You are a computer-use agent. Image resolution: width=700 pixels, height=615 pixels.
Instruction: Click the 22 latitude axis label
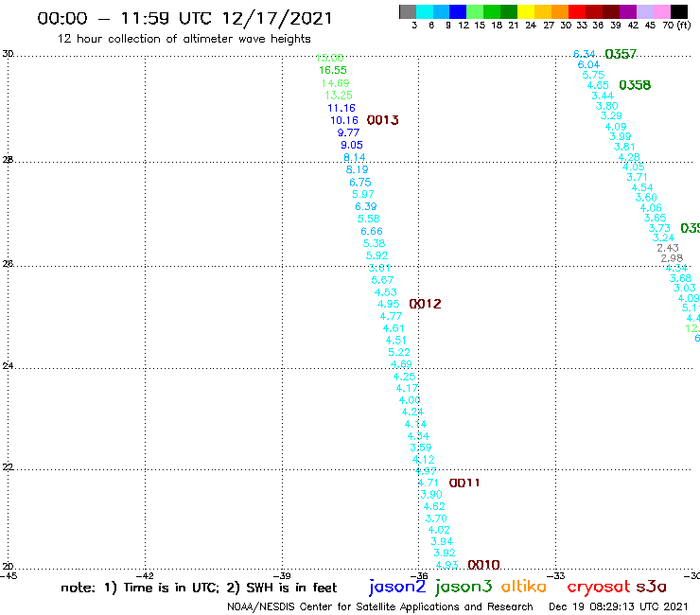pos(8,467)
